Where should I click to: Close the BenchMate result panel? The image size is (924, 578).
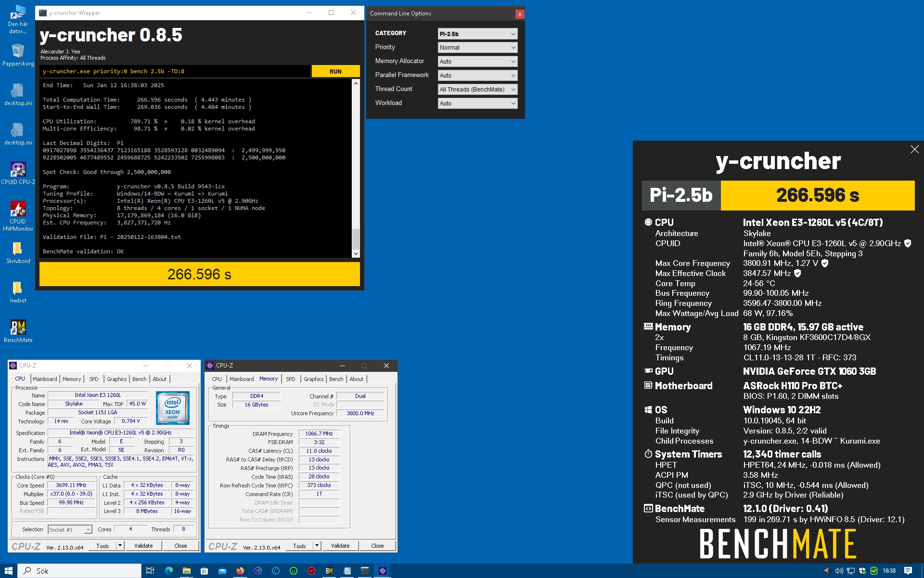click(x=914, y=149)
